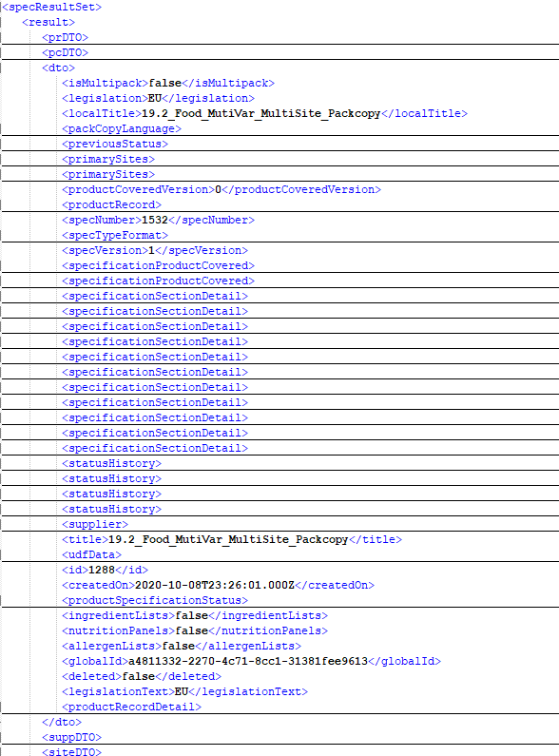Expand the collapsed suppDTO node
559x756 pixels.
72,737
